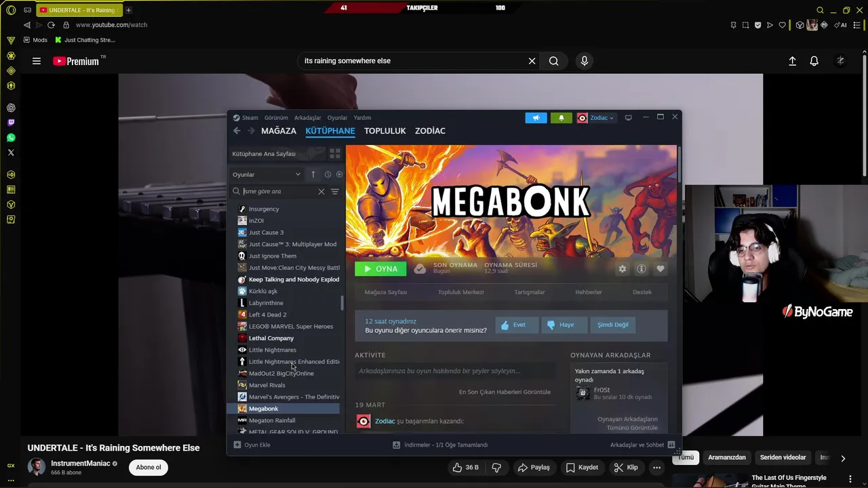
Task: Open the Oyunlar menu in Steam
Action: [337, 118]
